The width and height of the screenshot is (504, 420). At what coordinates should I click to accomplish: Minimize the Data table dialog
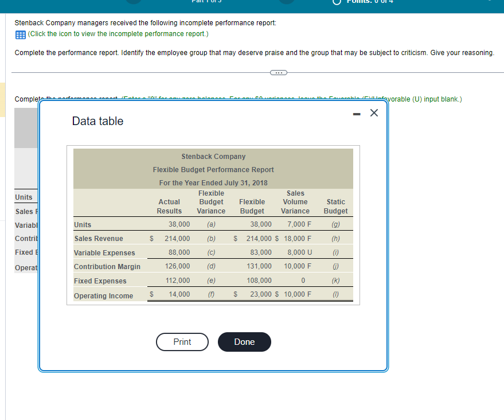357,114
